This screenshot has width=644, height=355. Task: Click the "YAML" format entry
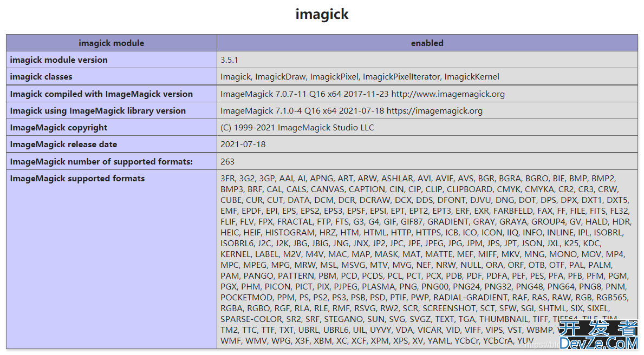tap(439, 340)
